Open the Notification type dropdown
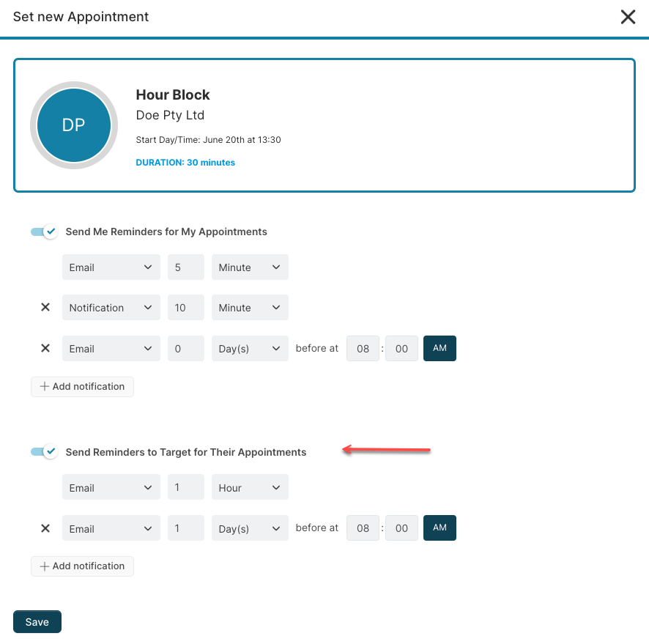 tap(111, 307)
